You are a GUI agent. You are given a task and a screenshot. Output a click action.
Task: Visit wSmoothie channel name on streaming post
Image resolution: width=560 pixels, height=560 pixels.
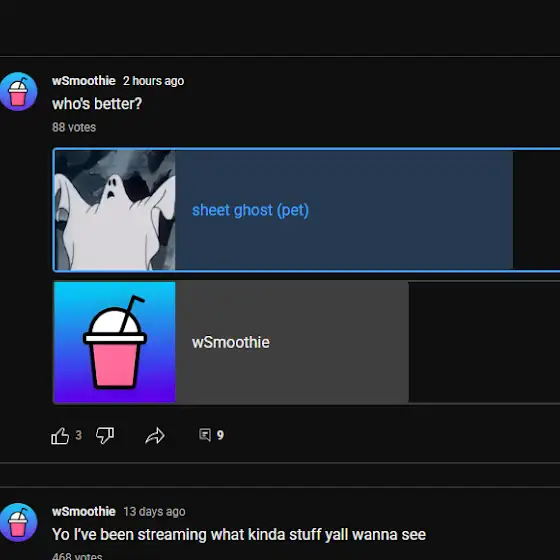[x=84, y=511]
